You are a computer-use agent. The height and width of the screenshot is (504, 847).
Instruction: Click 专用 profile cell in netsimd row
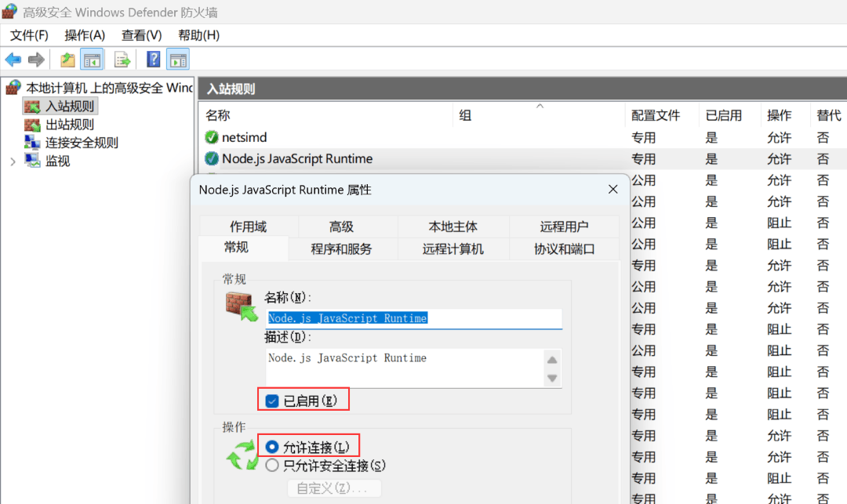click(x=643, y=138)
